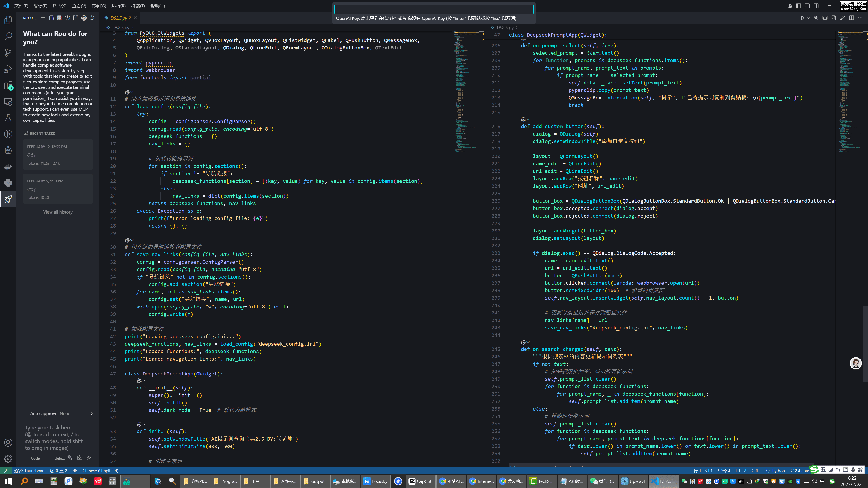Expand the Auto-approve options chevron
The height and width of the screenshot is (488, 868).
[92, 413]
